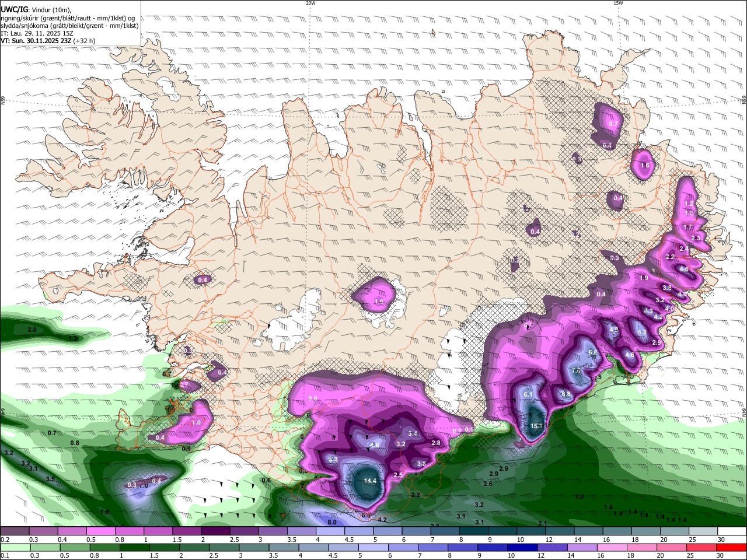
Task: Click the '6.1' value above the 15.3 peak
Action: click(528, 394)
